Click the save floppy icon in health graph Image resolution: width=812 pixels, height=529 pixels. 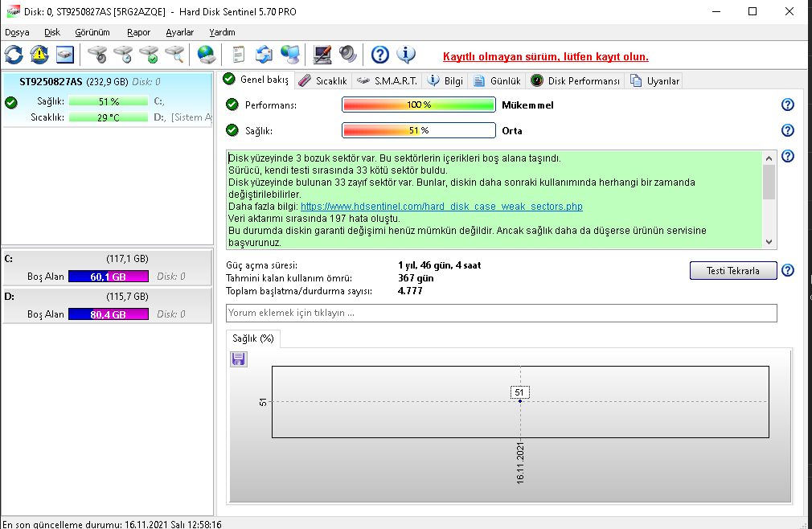pos(238,359)
